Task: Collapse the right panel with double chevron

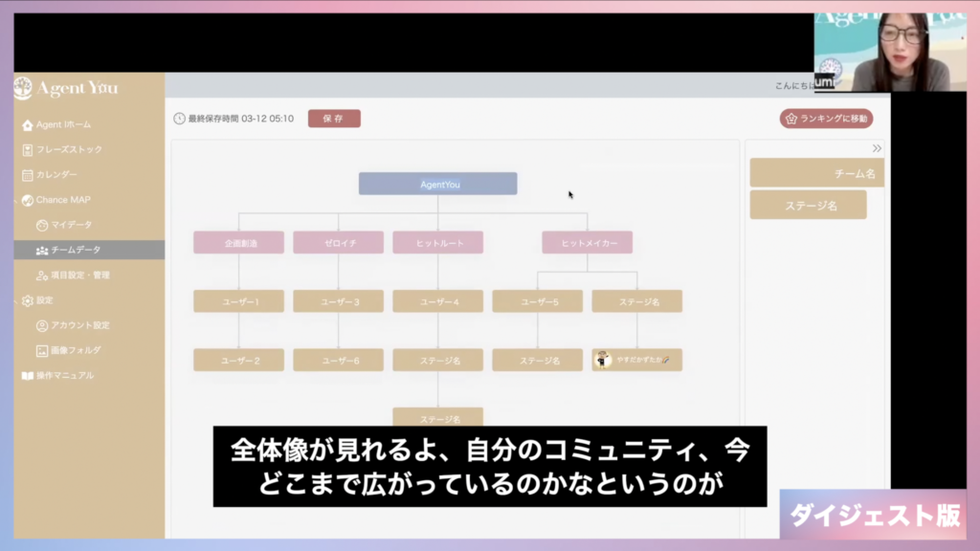Action: coord(877,148)
